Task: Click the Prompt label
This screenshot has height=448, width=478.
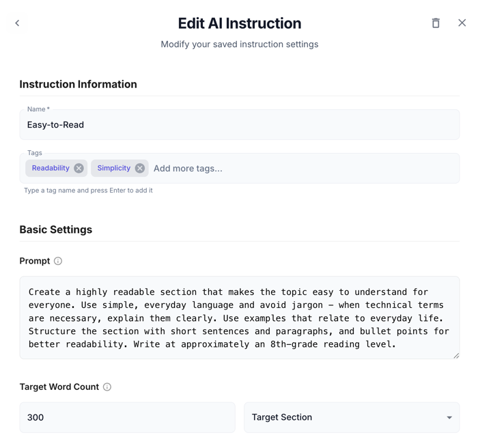Action: [35, 261]
